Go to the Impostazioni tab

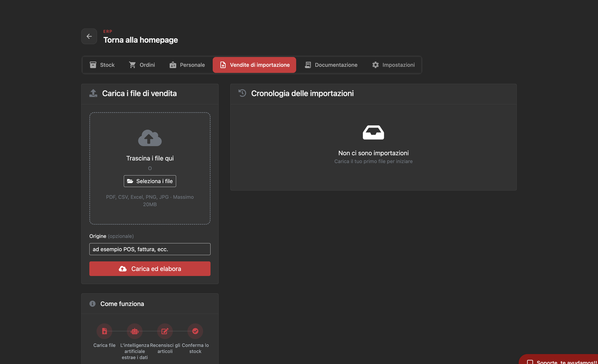click(x=393, y=65)
